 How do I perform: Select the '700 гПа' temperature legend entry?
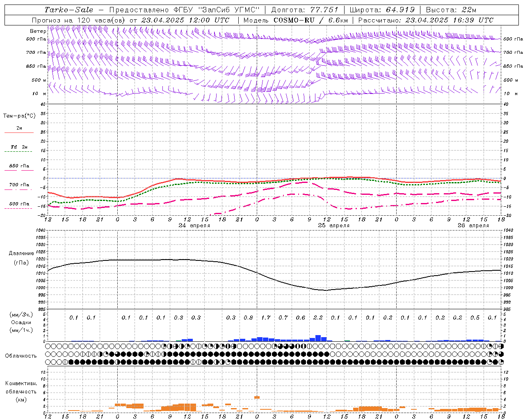coord(19,185)
